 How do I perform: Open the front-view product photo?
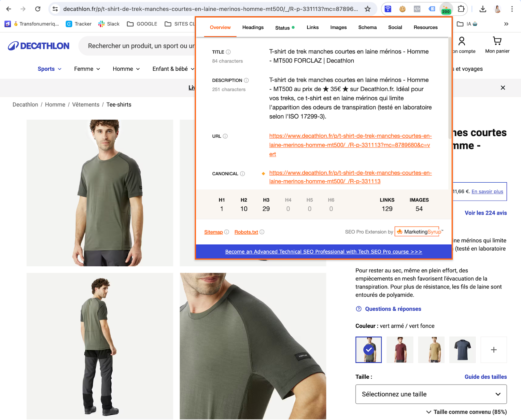(100, 193)
